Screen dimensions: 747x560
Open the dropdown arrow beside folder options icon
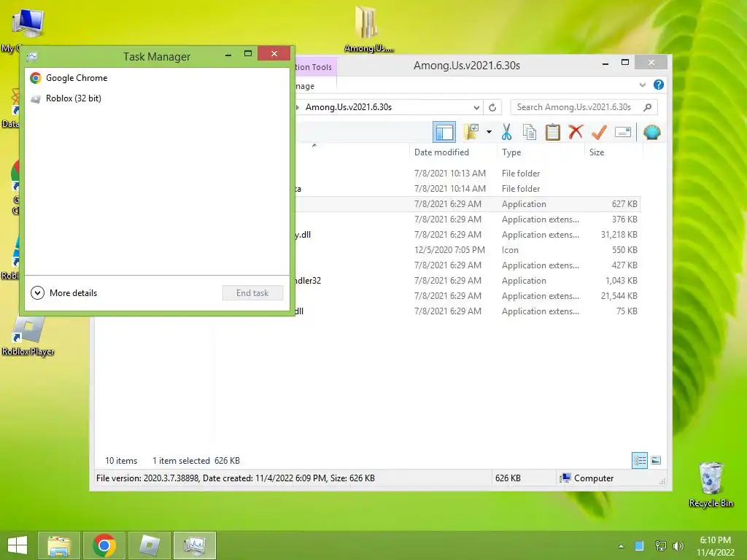point(489,132)
